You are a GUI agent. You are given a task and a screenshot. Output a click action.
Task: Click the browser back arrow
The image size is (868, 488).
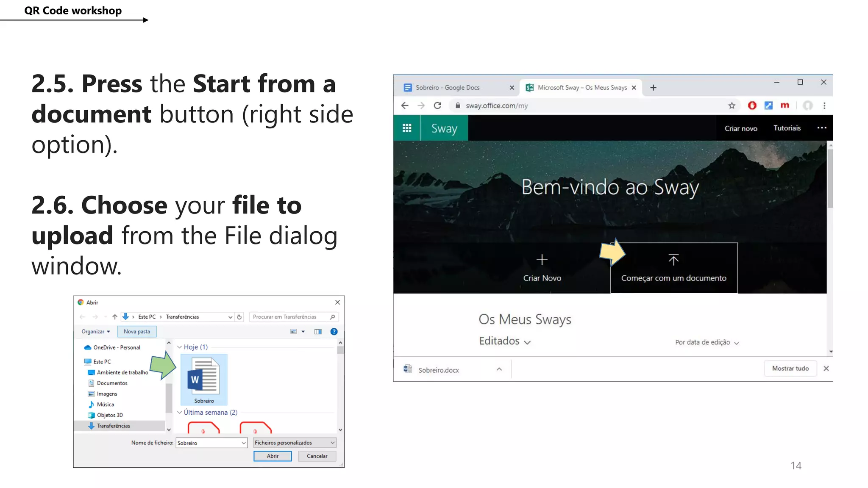(x=405, y=105)
